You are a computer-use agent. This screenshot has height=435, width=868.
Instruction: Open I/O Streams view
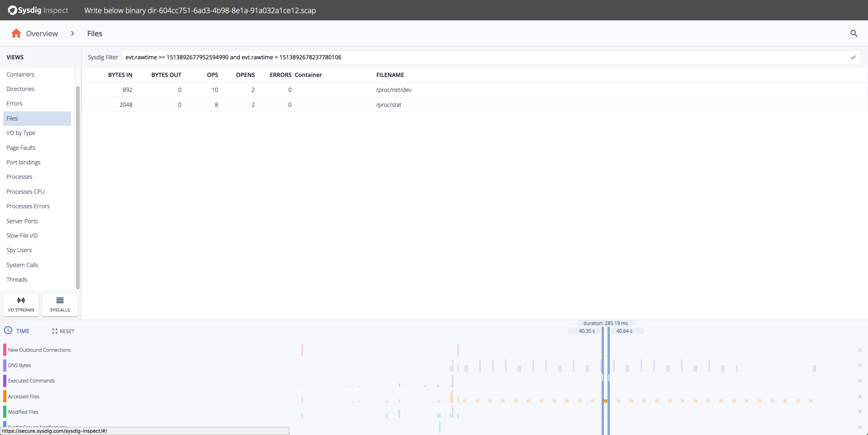tap(21, 305)
